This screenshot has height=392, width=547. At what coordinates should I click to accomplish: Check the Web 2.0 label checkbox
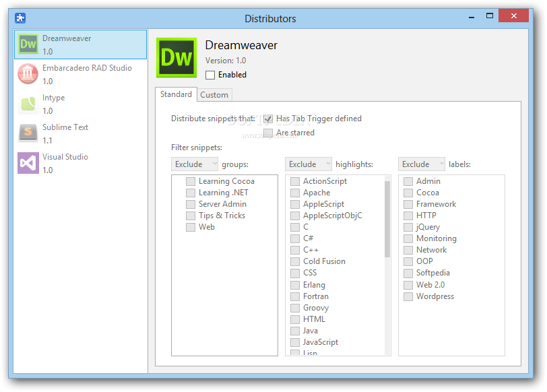click(x=408, y=286)
